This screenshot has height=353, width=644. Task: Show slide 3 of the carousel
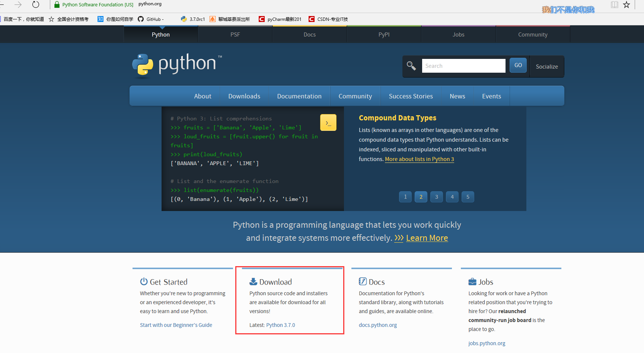437,197
